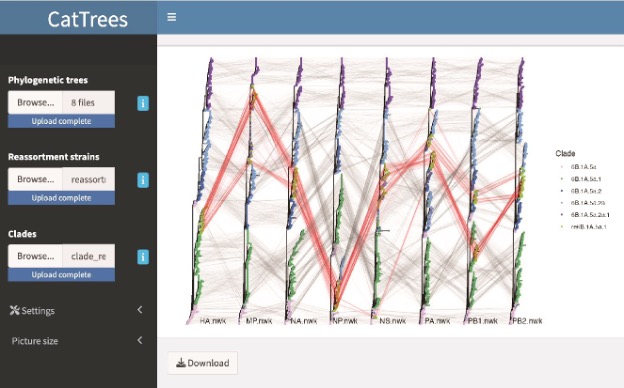Image resolution: width=624 pixels, height=388 pixels.
Task: Click the CatTrees app title
Action: click(x=88, y=19)
